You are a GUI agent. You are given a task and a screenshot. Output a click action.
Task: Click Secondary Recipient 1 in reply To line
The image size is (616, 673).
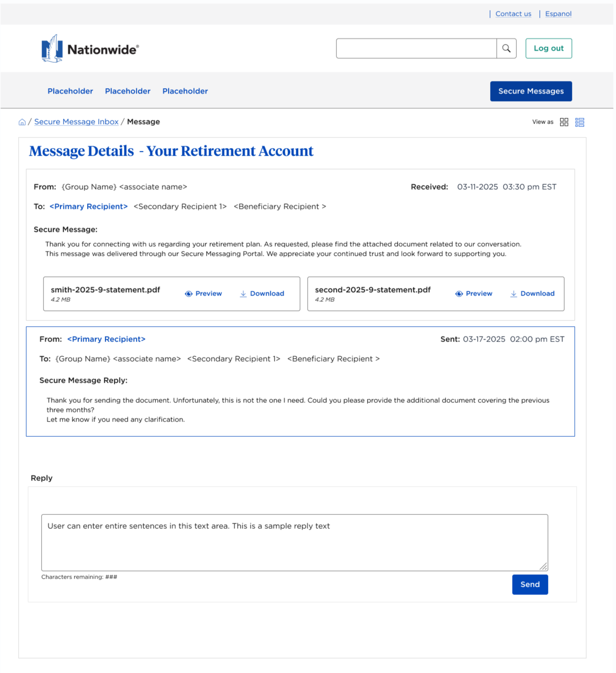click(234, 359)
